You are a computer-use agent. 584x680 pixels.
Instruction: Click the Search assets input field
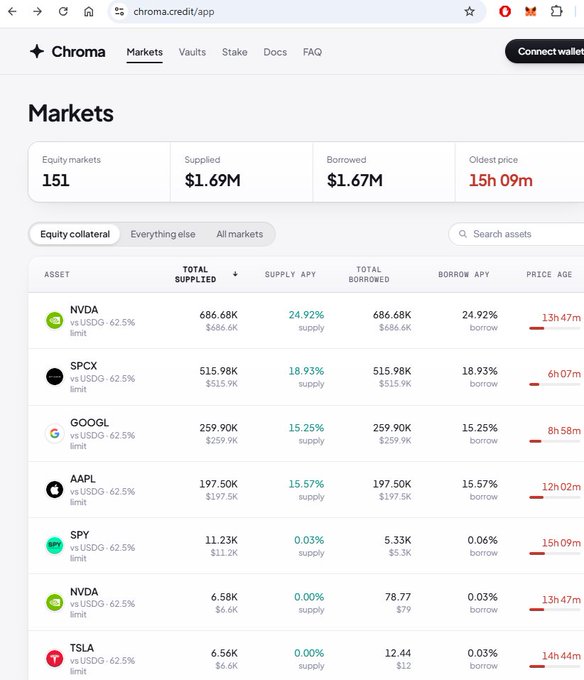(x=518, y=234)
